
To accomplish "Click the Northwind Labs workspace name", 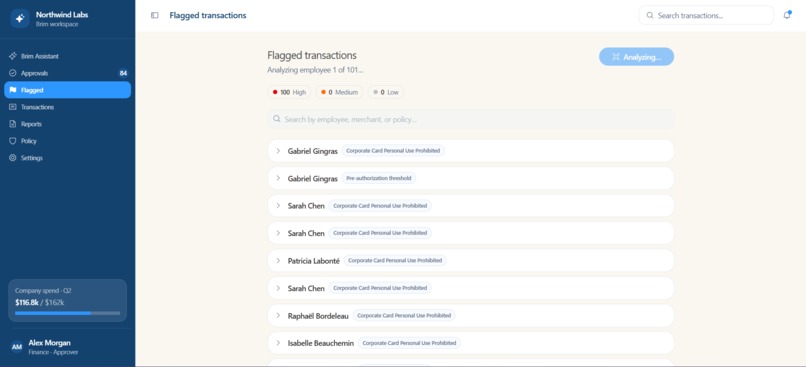I will point(62,15).
